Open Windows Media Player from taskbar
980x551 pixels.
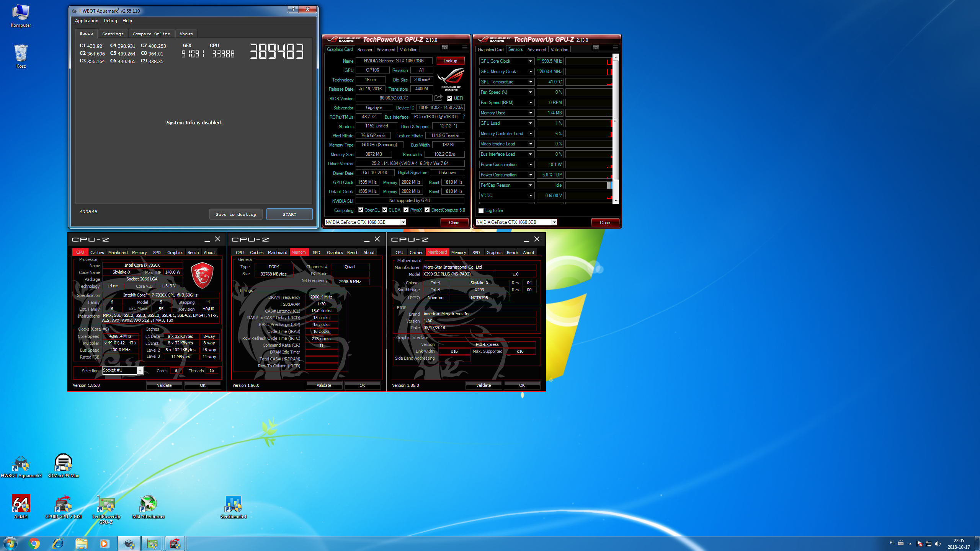click(x=104, y=543)
